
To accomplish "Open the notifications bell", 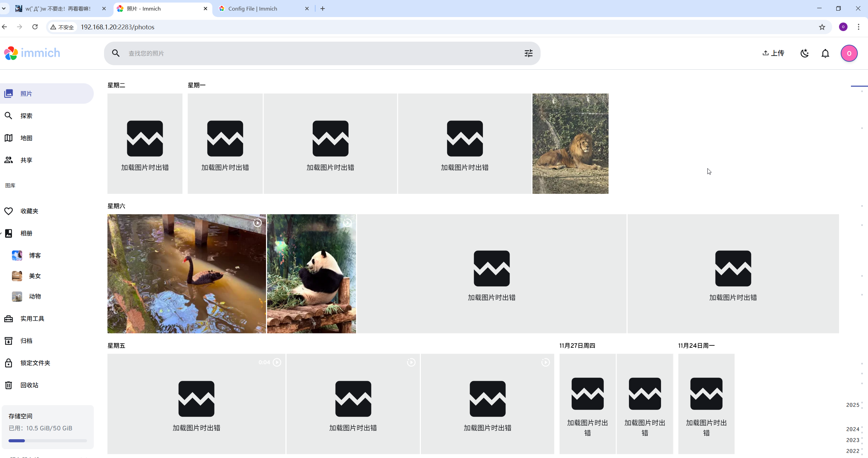I will click(825, 53).
